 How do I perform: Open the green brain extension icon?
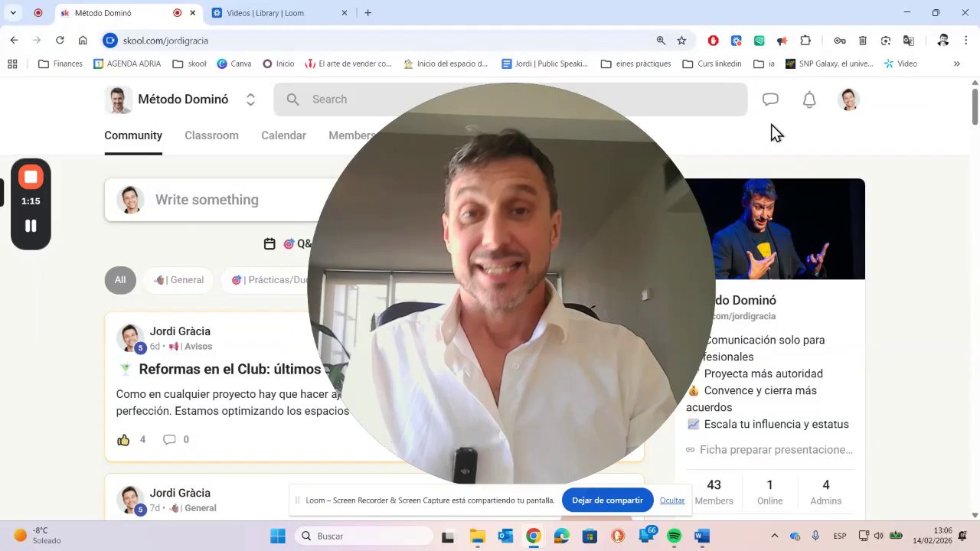click(x=759, y=41)
